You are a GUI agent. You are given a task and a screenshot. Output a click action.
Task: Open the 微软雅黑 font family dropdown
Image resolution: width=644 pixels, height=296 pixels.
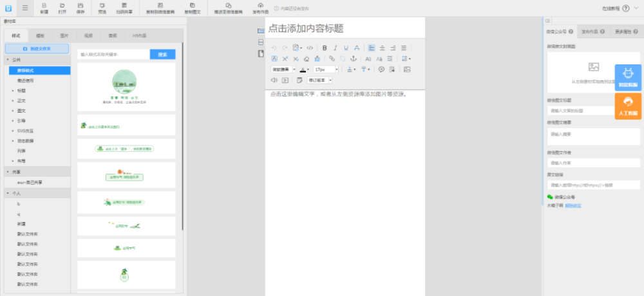pos(283,69)
